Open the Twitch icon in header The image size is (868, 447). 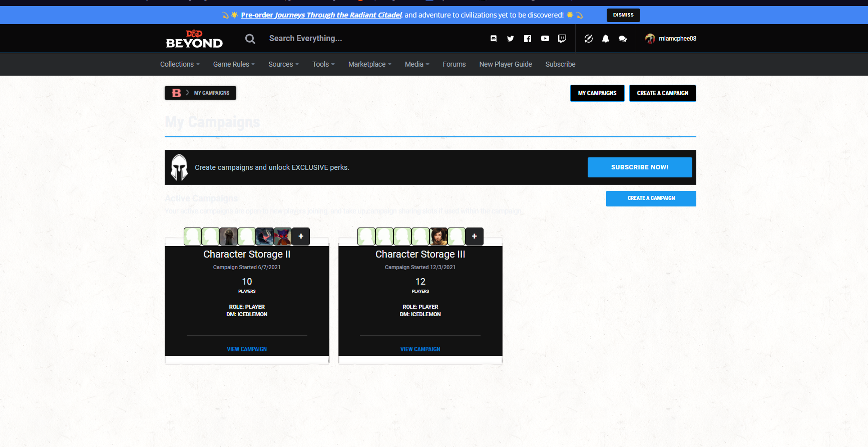(x=562, y=39)
